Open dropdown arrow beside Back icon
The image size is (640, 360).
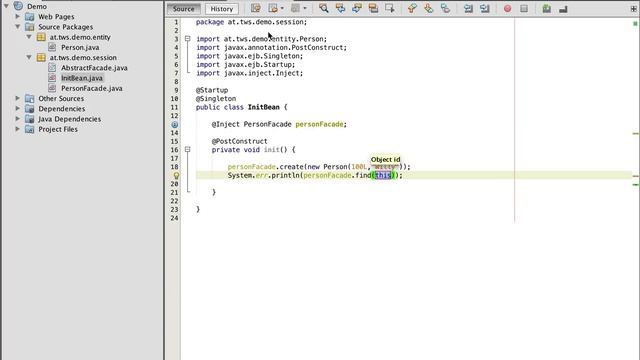coord(282,8)
